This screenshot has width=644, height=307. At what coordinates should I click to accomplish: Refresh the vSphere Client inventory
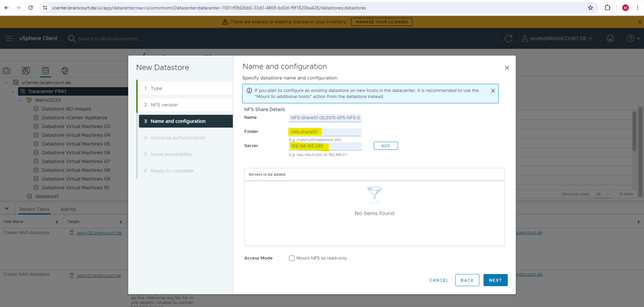[x=508, y=38]
